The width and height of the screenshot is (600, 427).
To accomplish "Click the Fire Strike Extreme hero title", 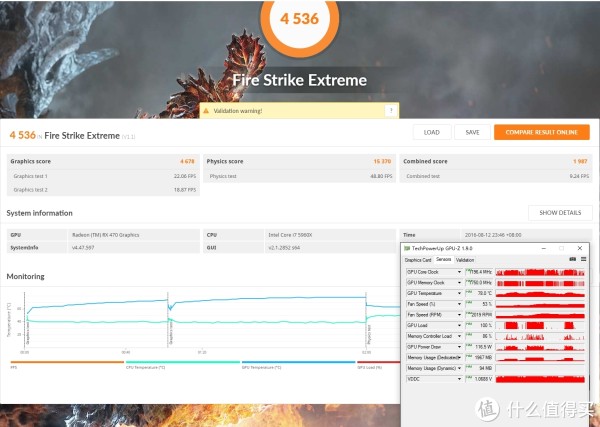I will (300, 80).
